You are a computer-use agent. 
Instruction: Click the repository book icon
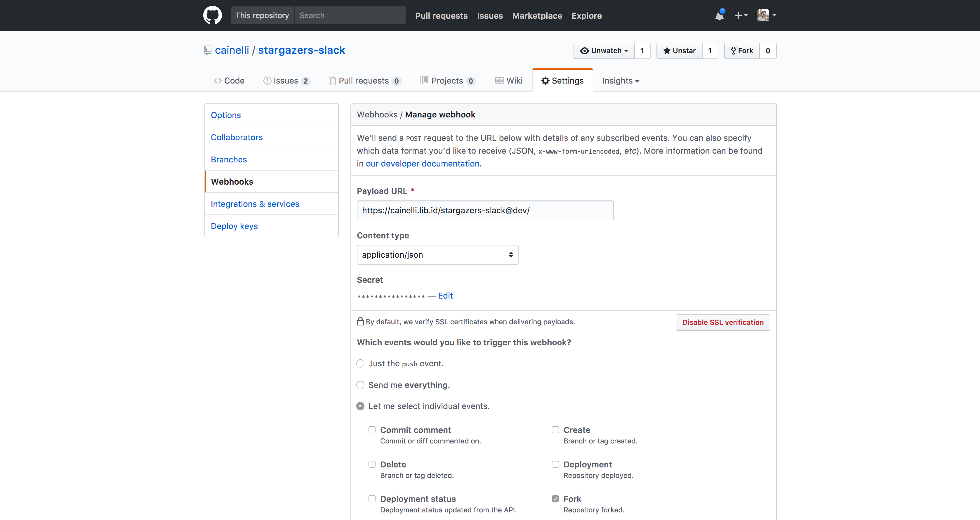click(208, 50)
